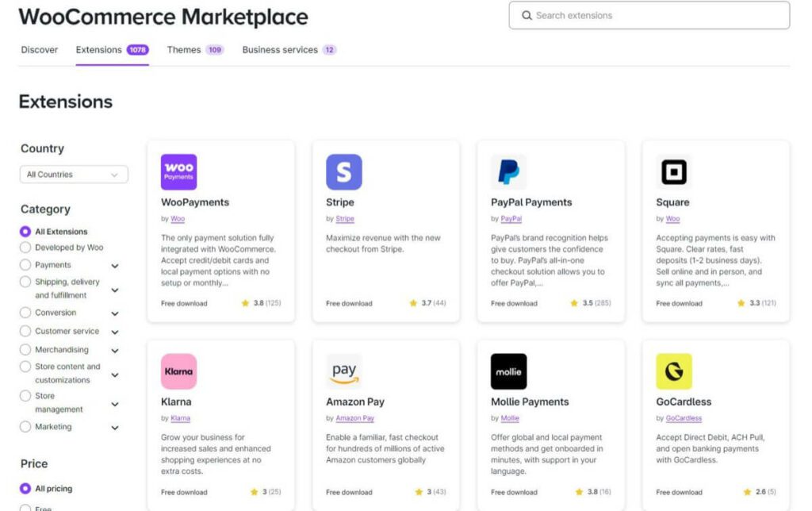This screenshot has height=511, width=812.
Task: Click the PayPal Payments logo
Action: point(507,171)
